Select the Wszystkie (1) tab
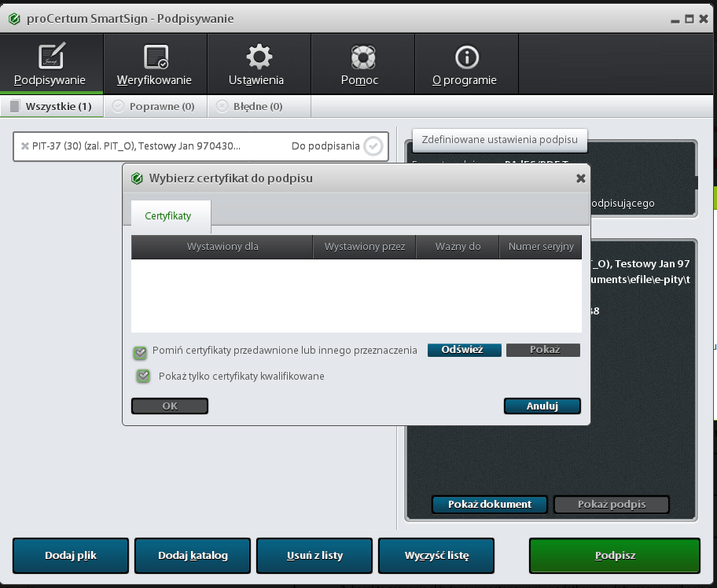 pyautogui.click(x=51, y=106)
